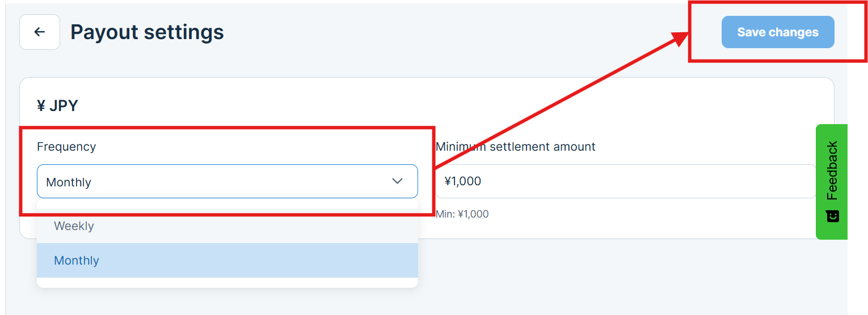This screenshot has width=868, height=315.
Task: Click the Minimum settlement amount label
Action: click(516, 147)
